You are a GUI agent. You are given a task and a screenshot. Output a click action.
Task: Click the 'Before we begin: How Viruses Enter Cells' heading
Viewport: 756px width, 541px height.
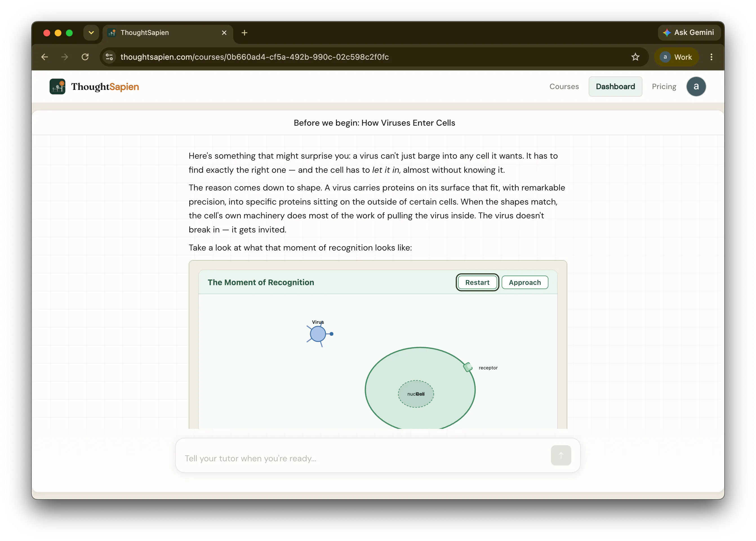pos(374,123)
